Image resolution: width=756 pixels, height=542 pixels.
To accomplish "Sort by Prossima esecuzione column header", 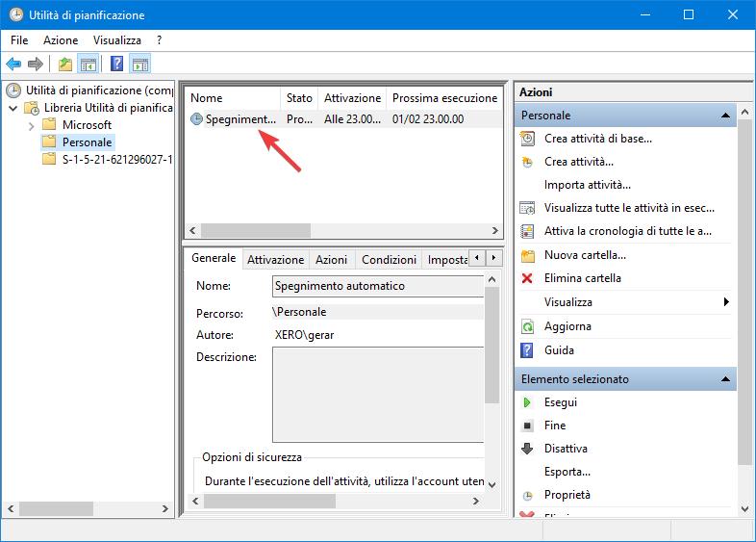I will click(444, 98).
